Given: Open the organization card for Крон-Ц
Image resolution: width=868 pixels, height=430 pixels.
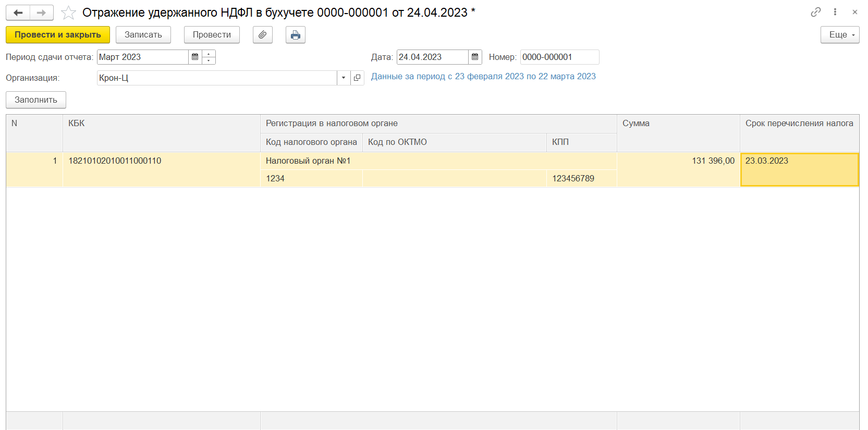Looking at the screenshot, I should click(357, 78).
